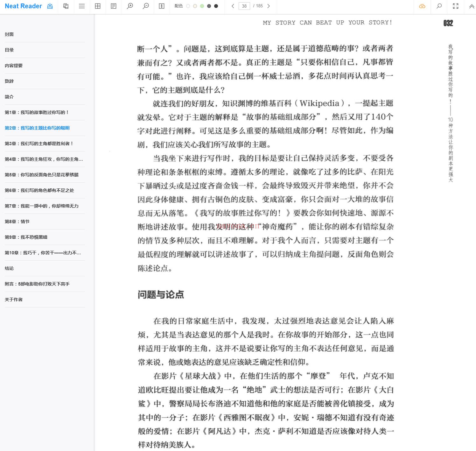Jump to 第3章：我们写的主角都是胜利者！
This screenshot has height=451, width=476.
(45, 144)
